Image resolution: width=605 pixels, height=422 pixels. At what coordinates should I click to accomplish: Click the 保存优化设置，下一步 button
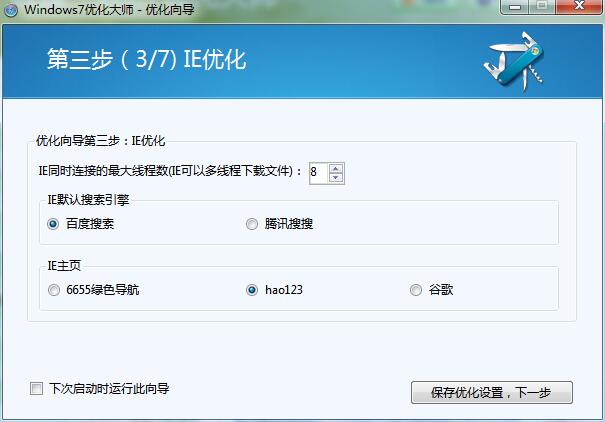492,393
